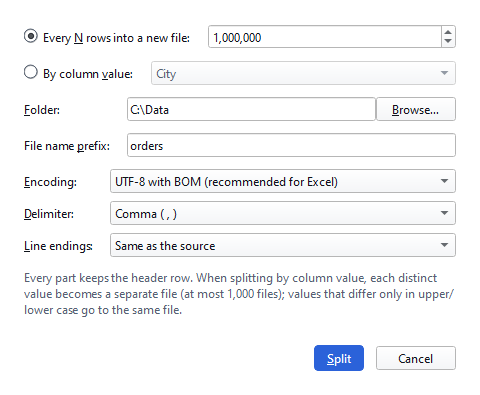Click the help text starting 'Every part keeps the header row'

point(239,294)
